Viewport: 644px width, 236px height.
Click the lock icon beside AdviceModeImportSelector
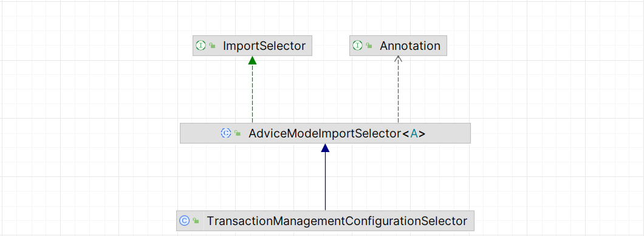pos(238,133)
